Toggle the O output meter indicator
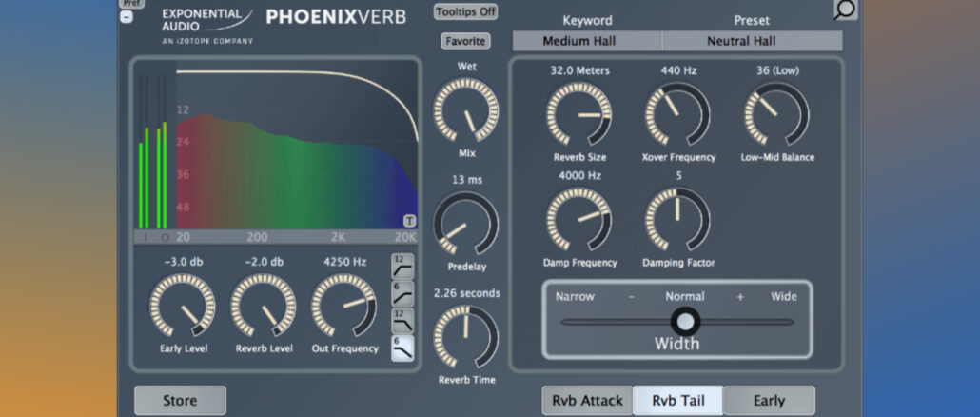Screen dimensions: 980x417 pos(165,237)
